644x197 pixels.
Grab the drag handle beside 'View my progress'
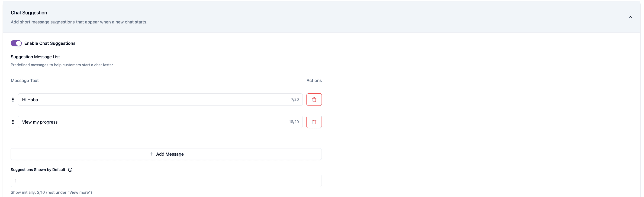(x=13, y=122)
